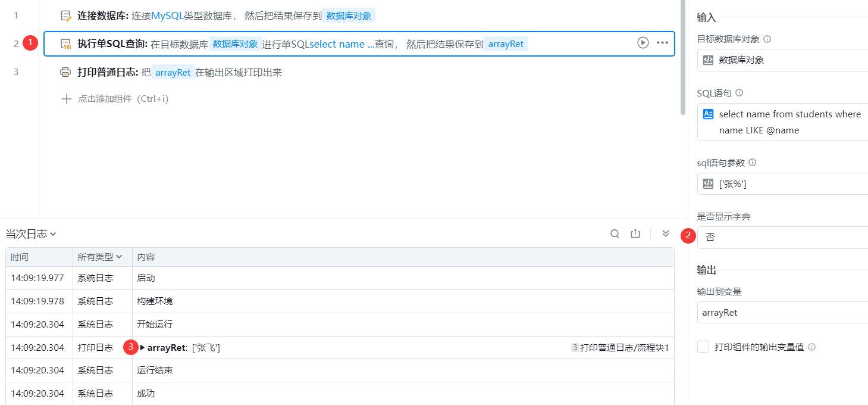Expand the arrayRet log entry triangle

[142, 347]
